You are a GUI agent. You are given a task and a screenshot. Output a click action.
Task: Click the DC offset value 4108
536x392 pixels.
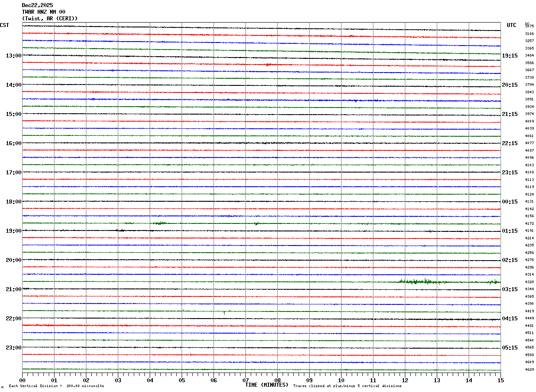[529, 173]
